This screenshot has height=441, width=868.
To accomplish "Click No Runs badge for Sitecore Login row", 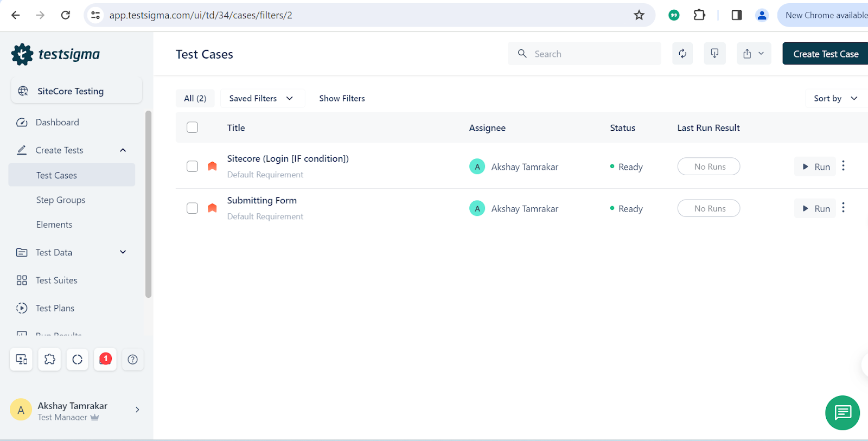I will [709, 167].
